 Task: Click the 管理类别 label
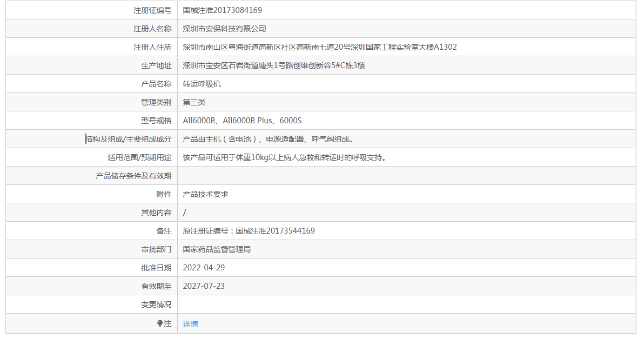(x=156, y=102)
